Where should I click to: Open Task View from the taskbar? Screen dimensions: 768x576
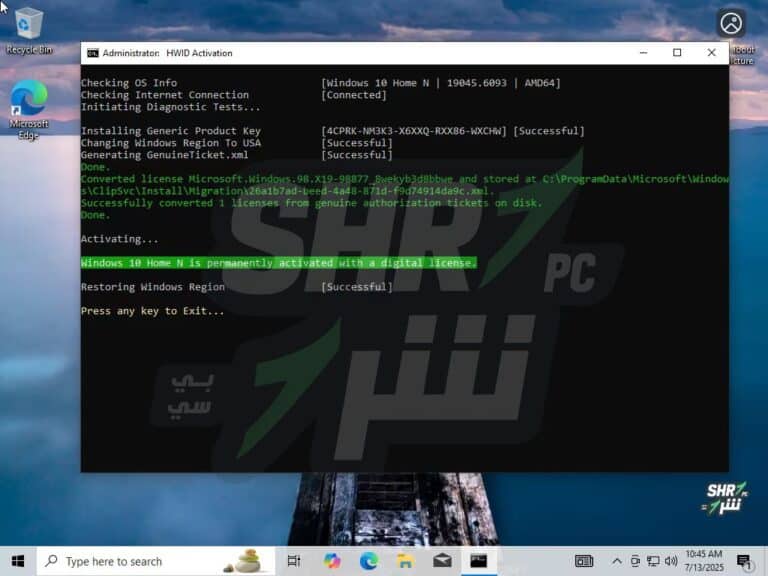(294, 561)
